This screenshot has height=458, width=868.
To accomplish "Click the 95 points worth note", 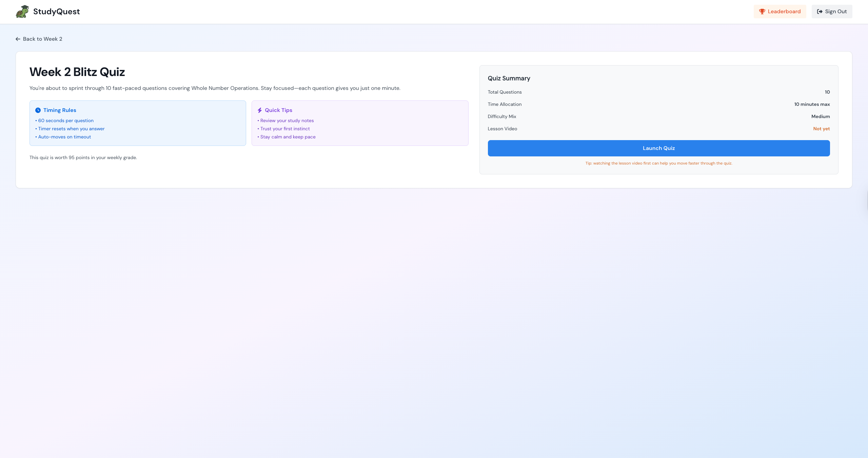I will tap(83, 157).
